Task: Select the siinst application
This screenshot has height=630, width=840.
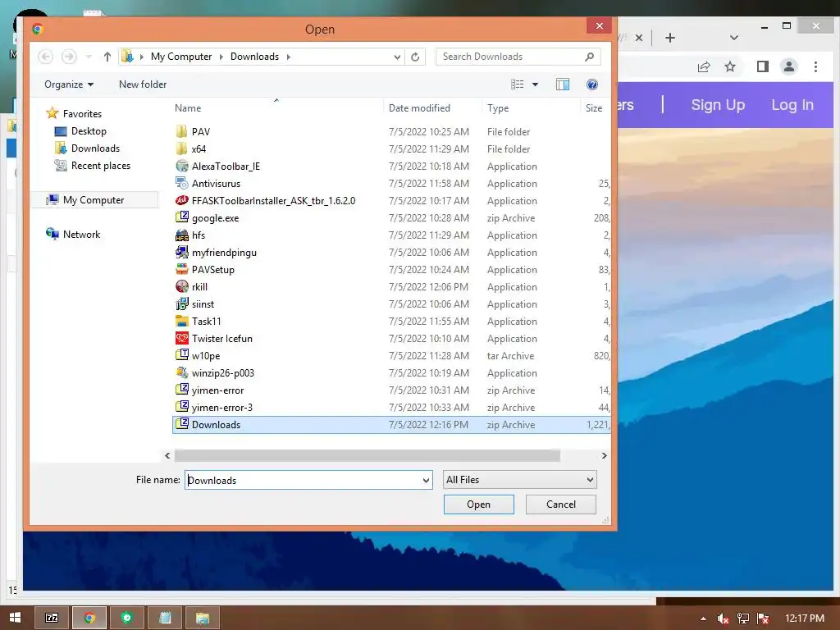Action: (x=391, y=304)
